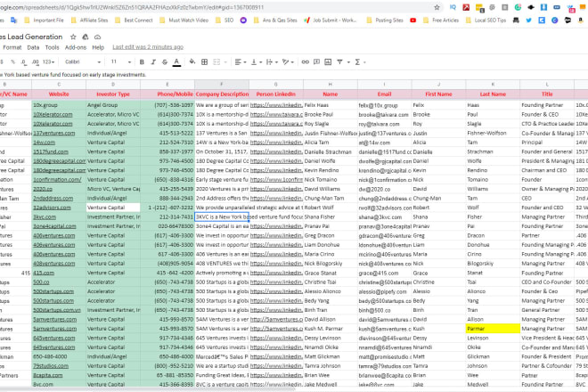Open the SEO bookmark folder
This screenshot has height=392, width=588.
click(x=225, y=20)
